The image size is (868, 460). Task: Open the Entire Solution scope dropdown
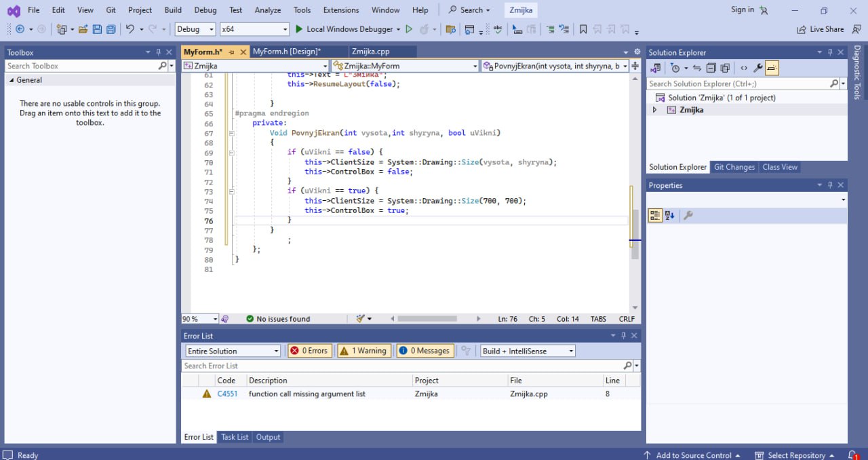(x=233, y=351)
